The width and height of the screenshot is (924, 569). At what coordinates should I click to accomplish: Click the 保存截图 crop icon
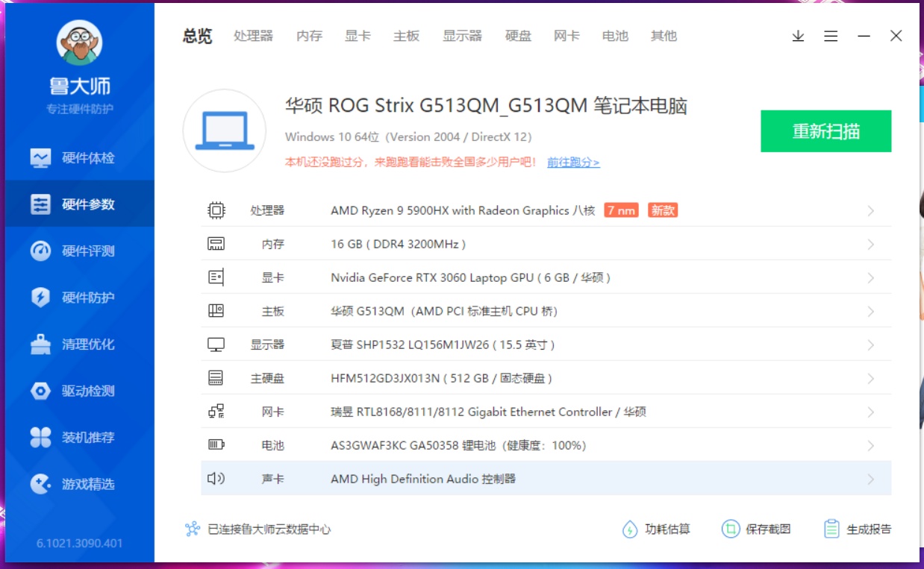(x=730, y=529)
